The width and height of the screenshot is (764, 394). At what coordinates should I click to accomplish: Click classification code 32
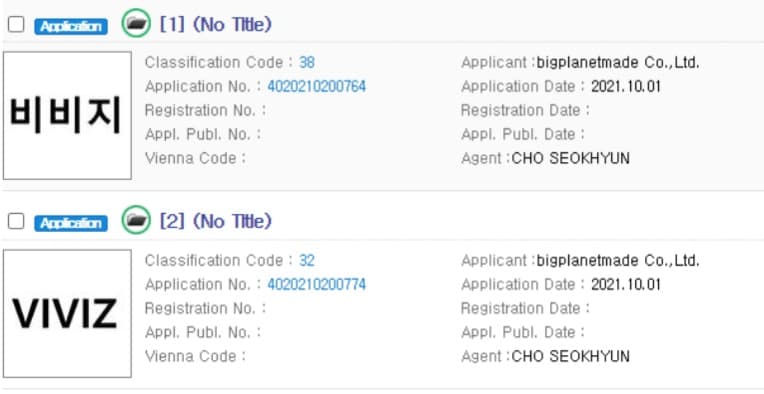coord(307,261)
